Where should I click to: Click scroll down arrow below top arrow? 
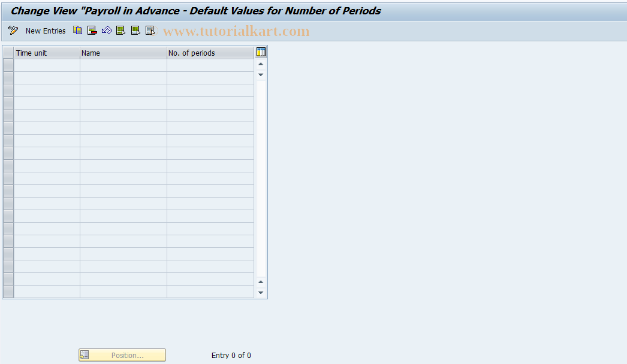pyautogui.click(x=261, y=75)
